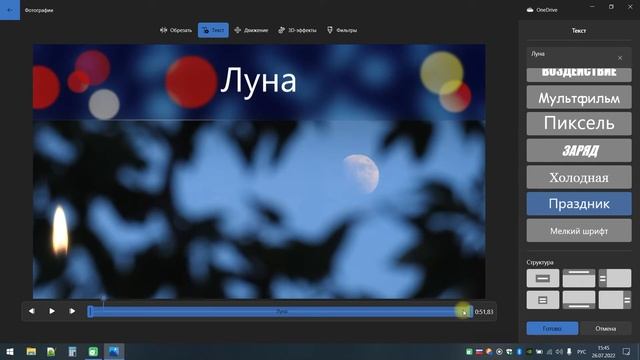Choose the Мультфильм text style

(x=579, y=98)
